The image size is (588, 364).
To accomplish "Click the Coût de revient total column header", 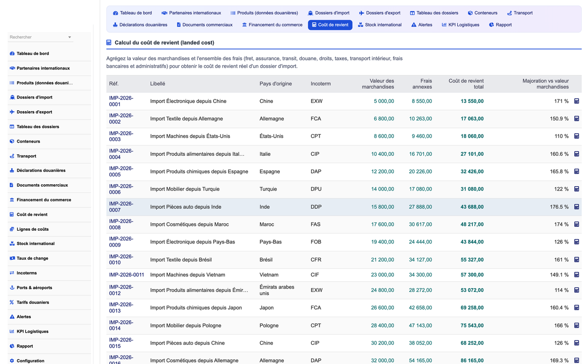I will (466, 84).
